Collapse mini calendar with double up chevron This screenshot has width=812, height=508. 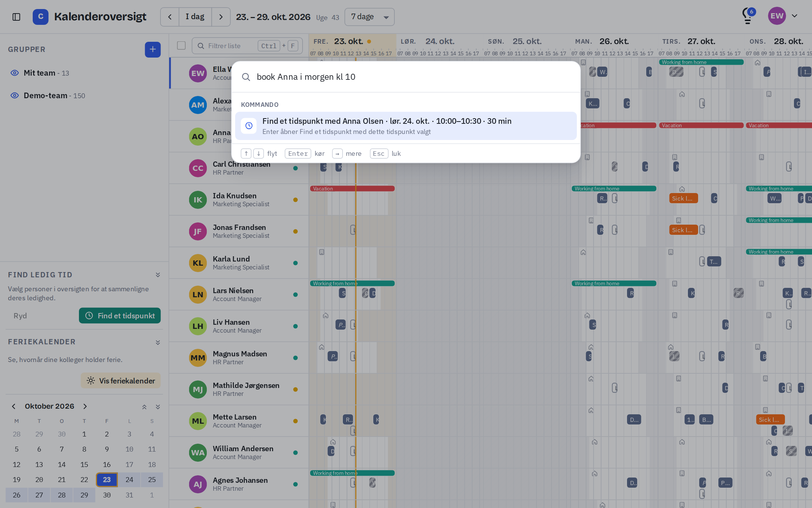[144, 407]
